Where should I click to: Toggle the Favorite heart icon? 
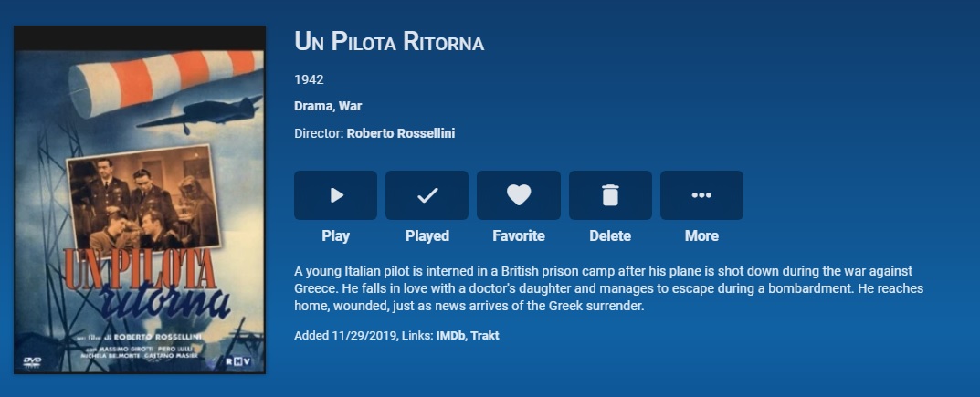click(519, 194)
